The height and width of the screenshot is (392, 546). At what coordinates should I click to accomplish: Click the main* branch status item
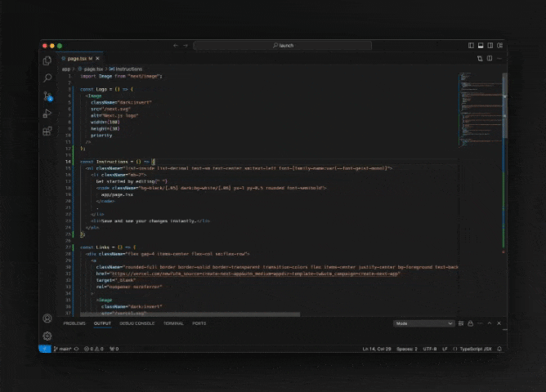coord(63,349)
